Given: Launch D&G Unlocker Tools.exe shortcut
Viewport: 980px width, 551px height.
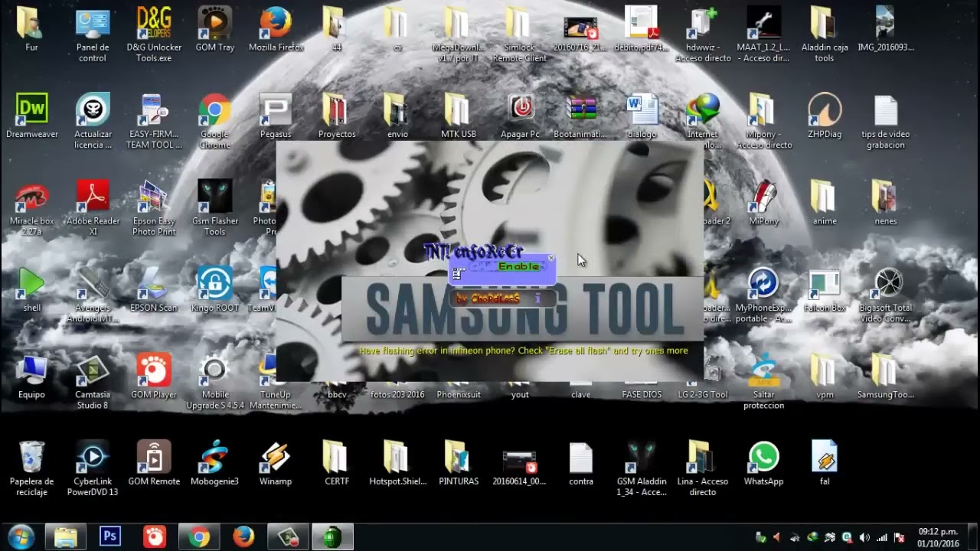Looking at the screenshot, I should (x=154, y=36).
